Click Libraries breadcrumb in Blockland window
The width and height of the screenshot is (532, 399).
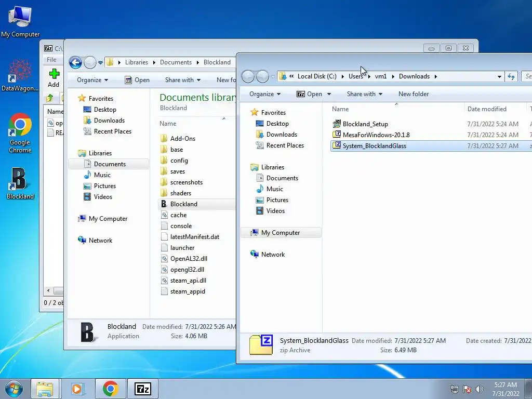coord(137,62)
